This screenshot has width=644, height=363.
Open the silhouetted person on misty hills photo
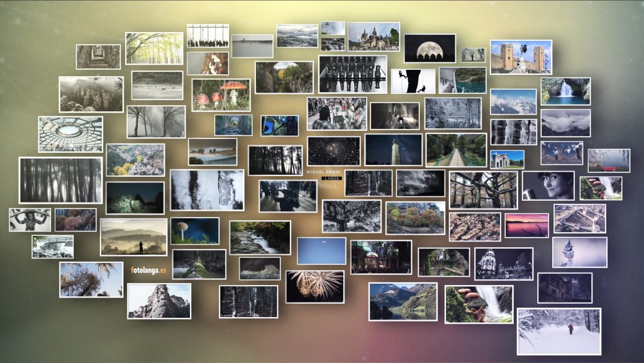coord(134,237)
